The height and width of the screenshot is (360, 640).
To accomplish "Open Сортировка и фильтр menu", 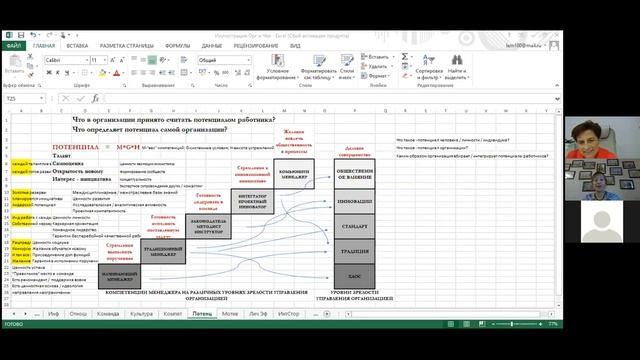I will (x=429, y=67).
